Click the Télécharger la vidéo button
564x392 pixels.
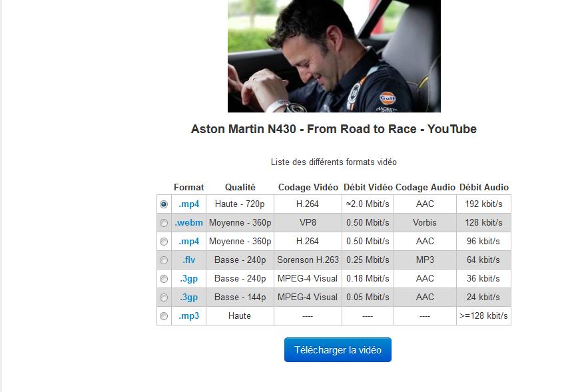click(x=338, y=349)
